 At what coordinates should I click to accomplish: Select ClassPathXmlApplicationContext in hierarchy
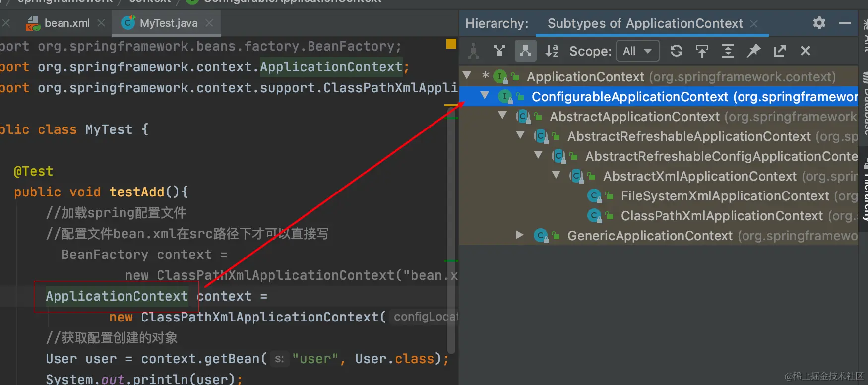coord(659,216)
